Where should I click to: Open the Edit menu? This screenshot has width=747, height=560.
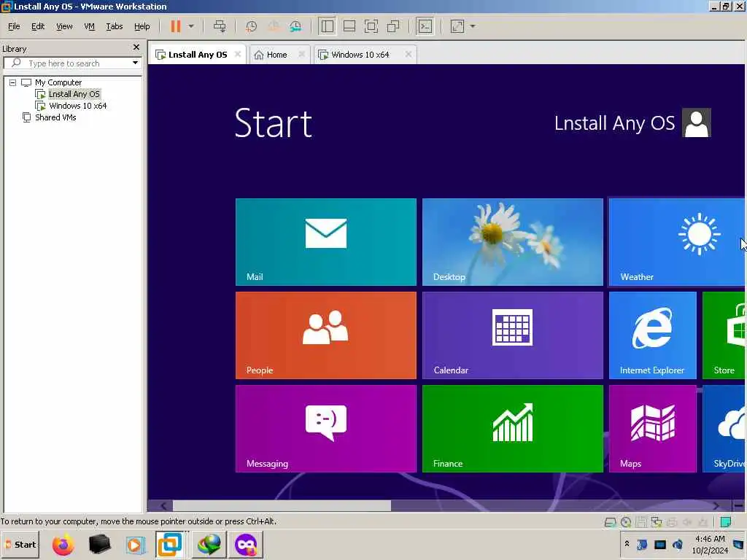click(x=38, y=26)
